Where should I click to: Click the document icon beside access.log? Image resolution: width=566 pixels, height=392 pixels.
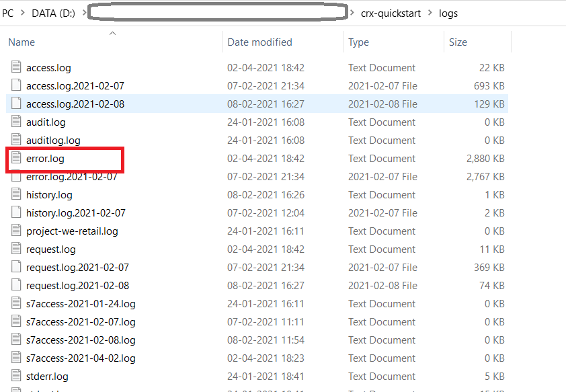(15, 67)
